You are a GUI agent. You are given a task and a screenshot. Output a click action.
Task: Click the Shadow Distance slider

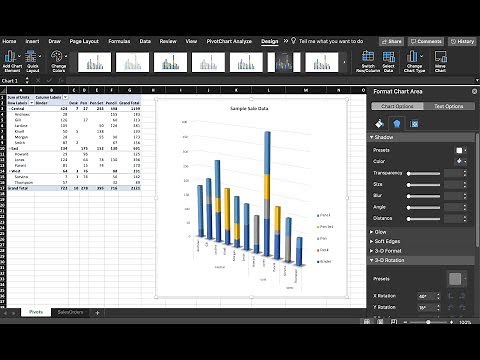[x=423, y=219]
